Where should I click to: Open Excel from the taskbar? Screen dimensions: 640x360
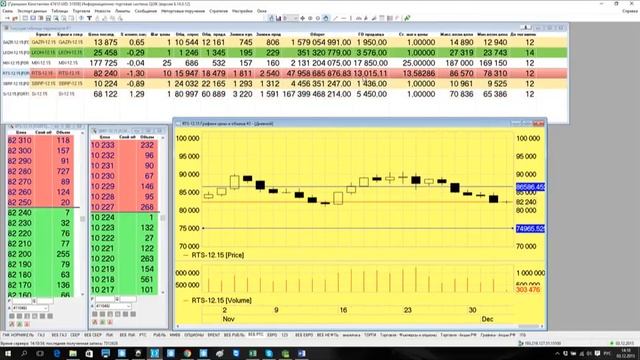point(253,353)
